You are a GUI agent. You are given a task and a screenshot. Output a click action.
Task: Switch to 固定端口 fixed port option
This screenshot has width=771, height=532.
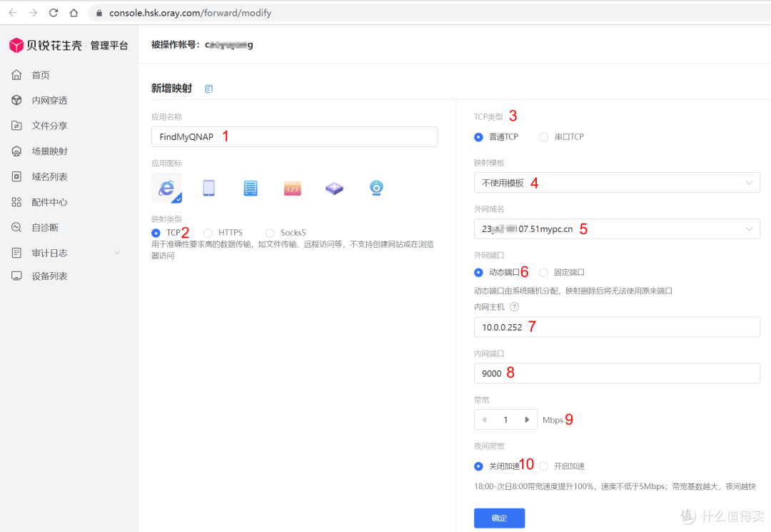pyautogui.click(x=544, y=272)
